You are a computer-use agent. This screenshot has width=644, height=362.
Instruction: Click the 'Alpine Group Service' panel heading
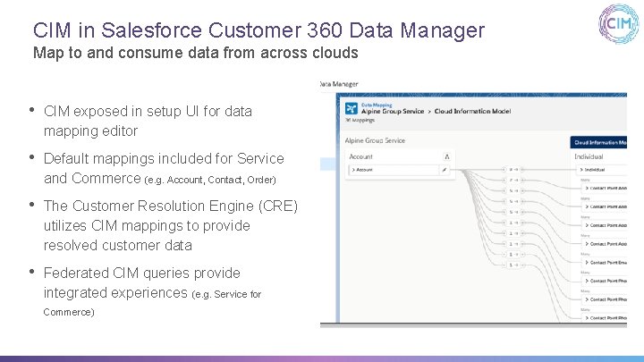click(x=375, y=140)
